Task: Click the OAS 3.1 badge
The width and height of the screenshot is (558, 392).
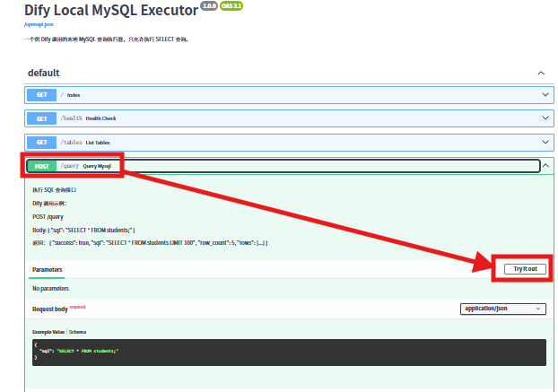Action: point(231,5)
